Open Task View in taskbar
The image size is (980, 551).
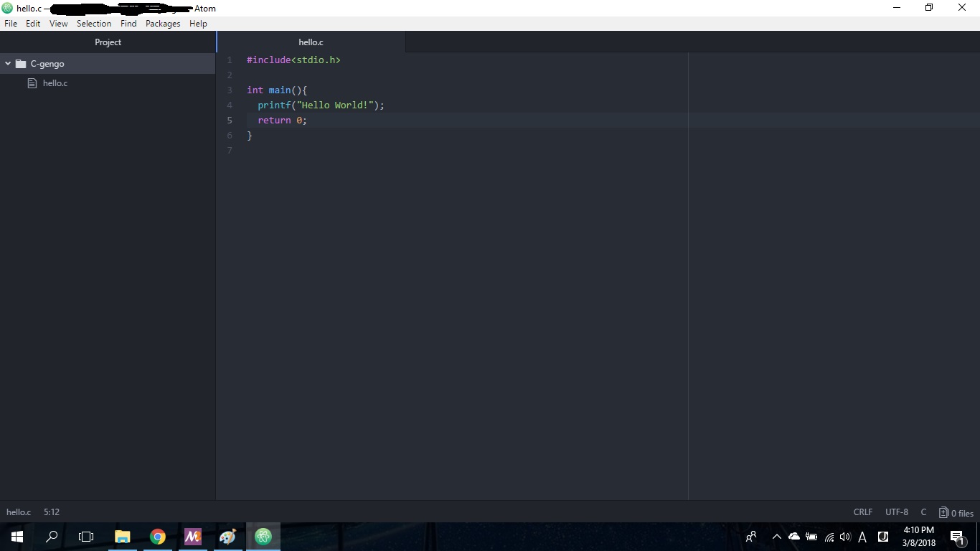click(86, 537)
